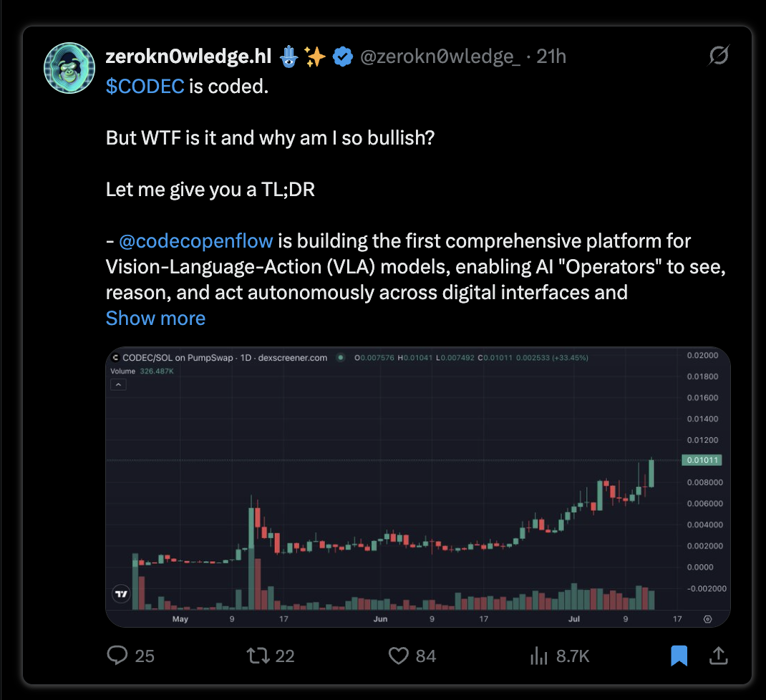This screenshot has width=766, height=700.
Task: Click the share upload arrow icon
Action: click(x=719, y=656)
